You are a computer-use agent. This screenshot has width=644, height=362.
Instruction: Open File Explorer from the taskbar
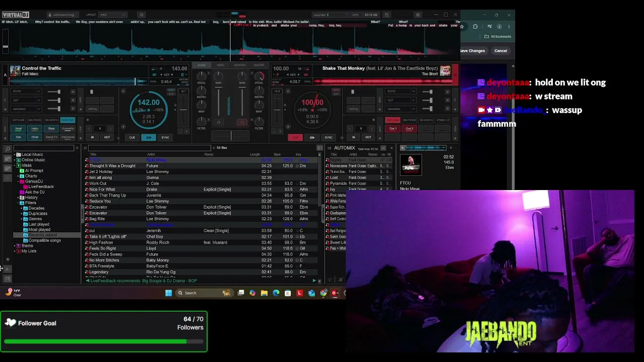[264, 293]
